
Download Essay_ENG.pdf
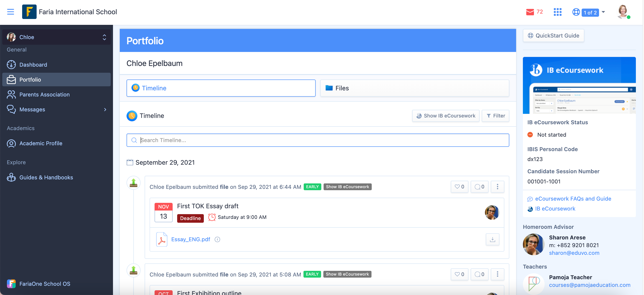pyautogui.click(x=492, y=239)
